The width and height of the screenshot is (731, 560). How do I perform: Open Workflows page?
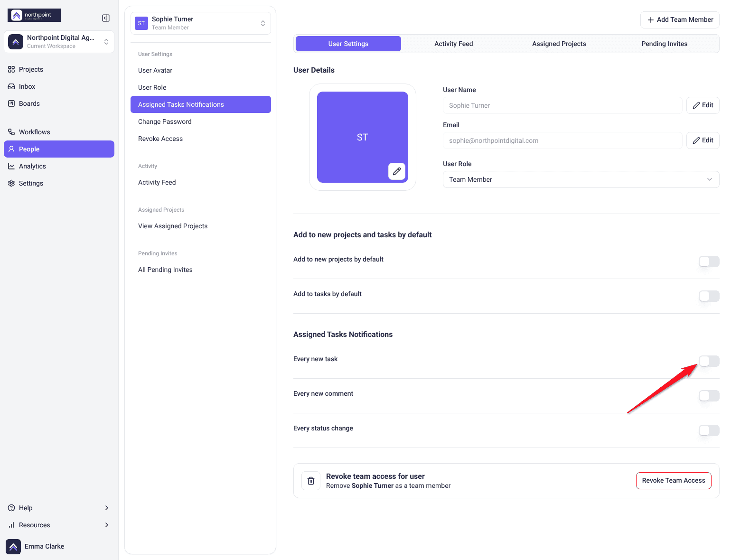click(x=59, y=132)
